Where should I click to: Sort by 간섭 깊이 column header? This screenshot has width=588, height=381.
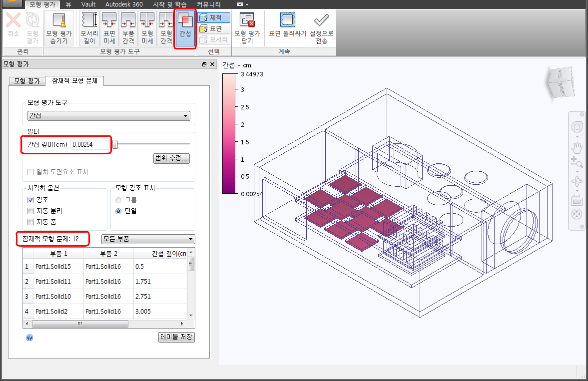coord(160,254)
